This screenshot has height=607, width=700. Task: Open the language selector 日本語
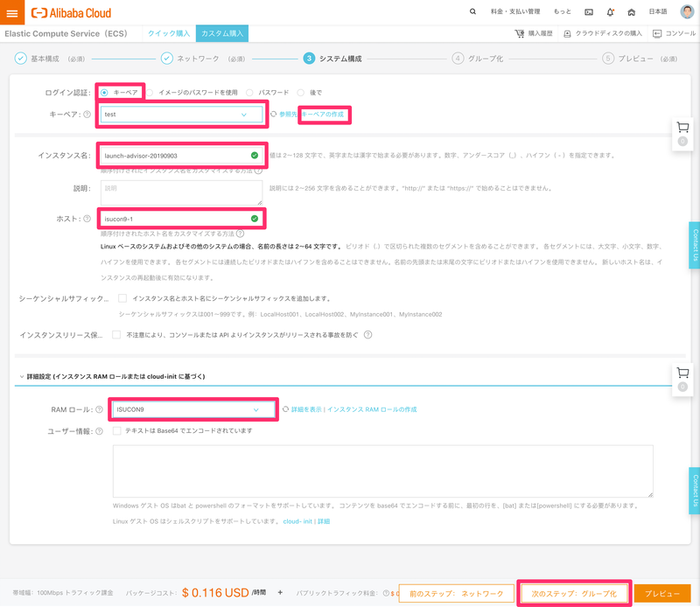[658, 11]
